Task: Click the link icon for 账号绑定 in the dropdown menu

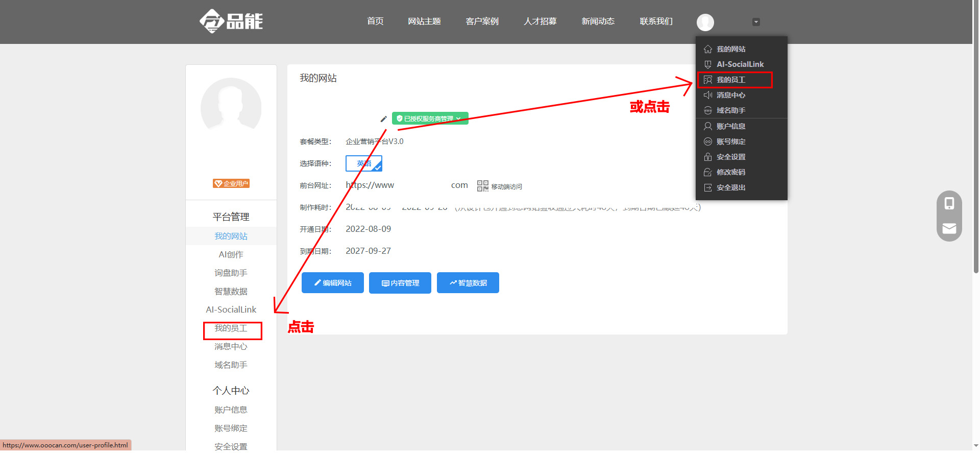Action: pos(708,141)
